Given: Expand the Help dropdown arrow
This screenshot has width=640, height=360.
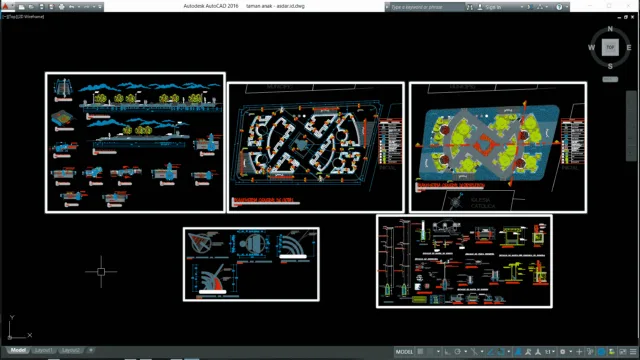Looking at the screenshot, I should coord(567,7).
